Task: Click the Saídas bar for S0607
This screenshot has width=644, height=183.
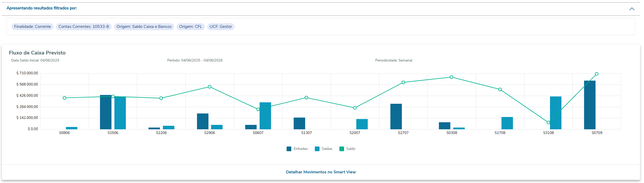Action: tap(265, 116)
